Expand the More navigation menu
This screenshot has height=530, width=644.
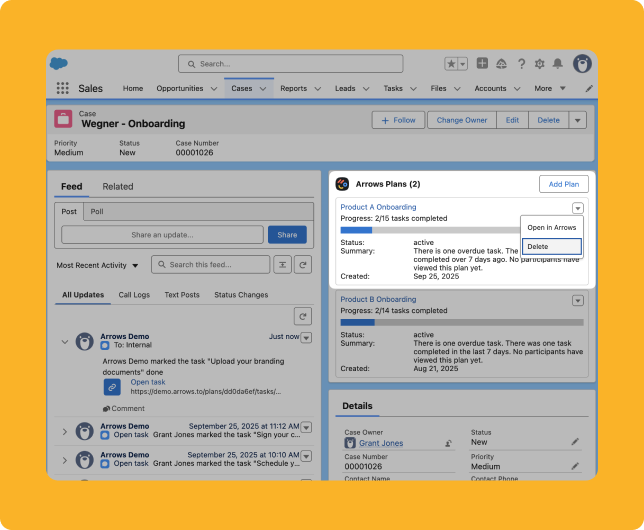[x=550, y=88]
